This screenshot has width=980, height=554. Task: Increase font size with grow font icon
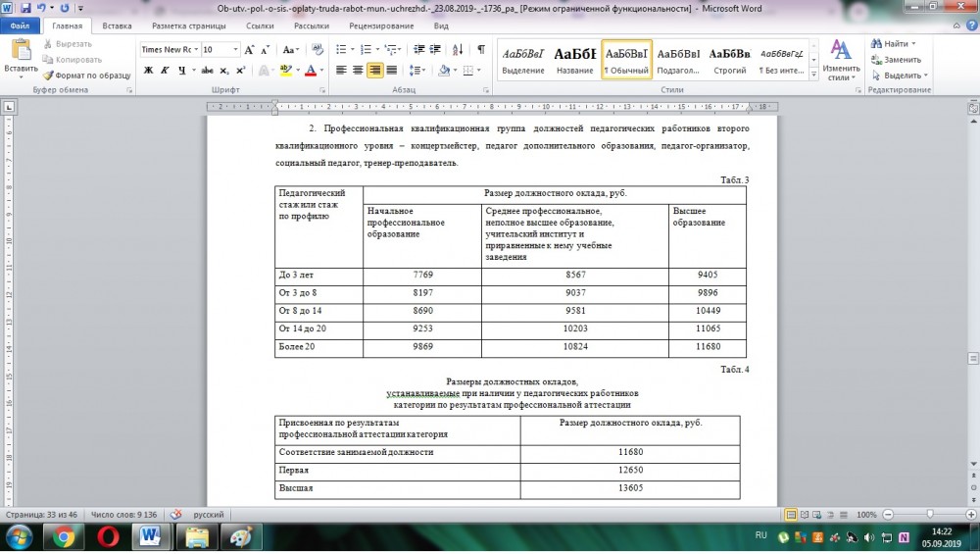(249, 49)
